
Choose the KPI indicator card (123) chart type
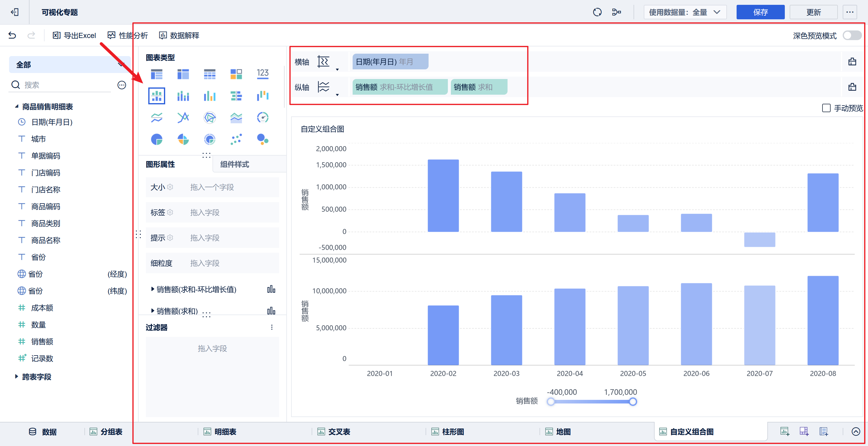[263, 74]
